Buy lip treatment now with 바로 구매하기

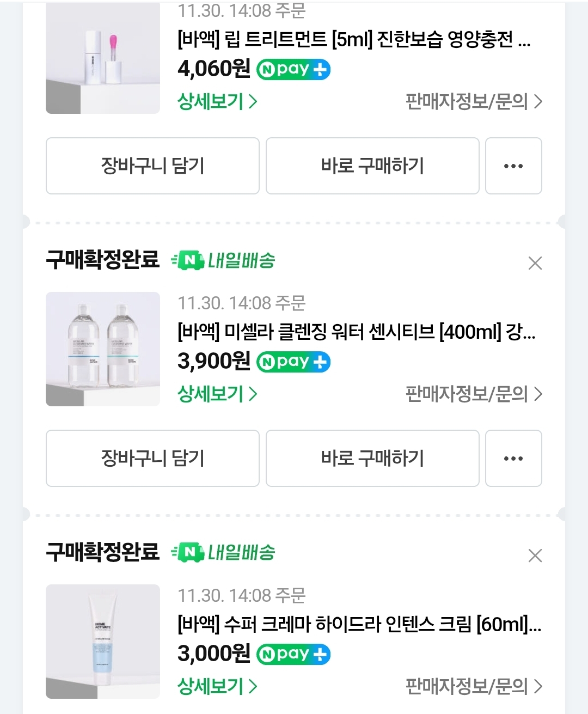point(372,166)
